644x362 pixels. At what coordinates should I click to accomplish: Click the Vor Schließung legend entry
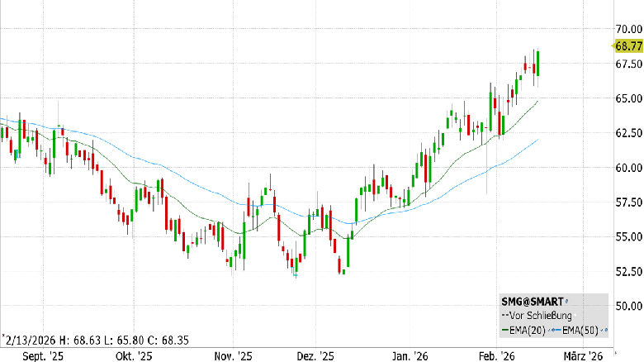[x=541, y=316]
